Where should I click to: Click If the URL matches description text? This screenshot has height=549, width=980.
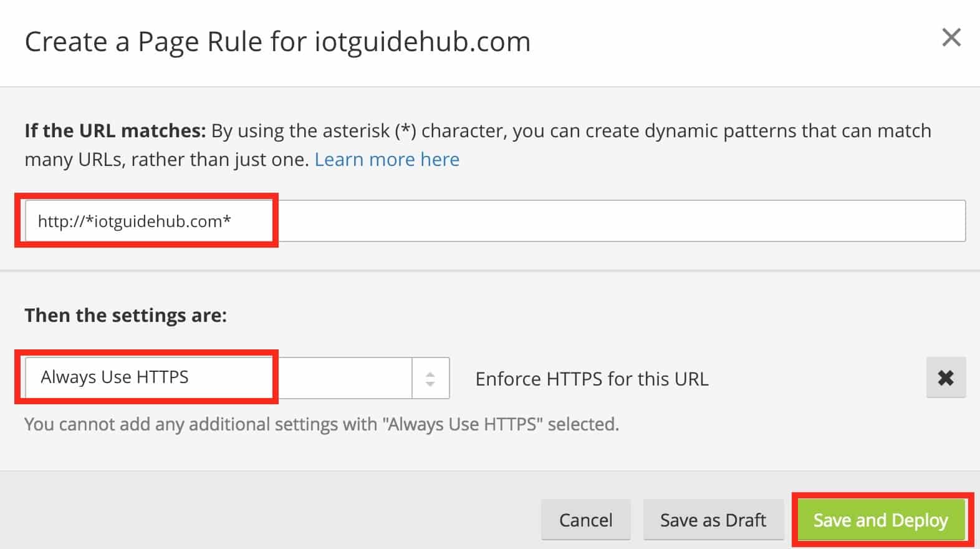click(x=249, y=131)
